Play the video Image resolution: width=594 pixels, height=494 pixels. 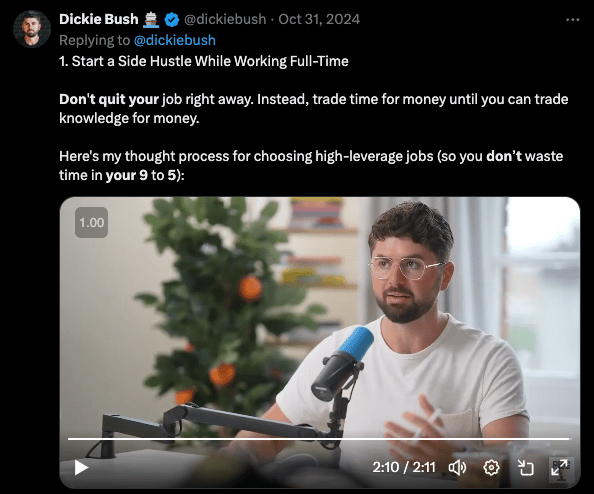[81, 467]
